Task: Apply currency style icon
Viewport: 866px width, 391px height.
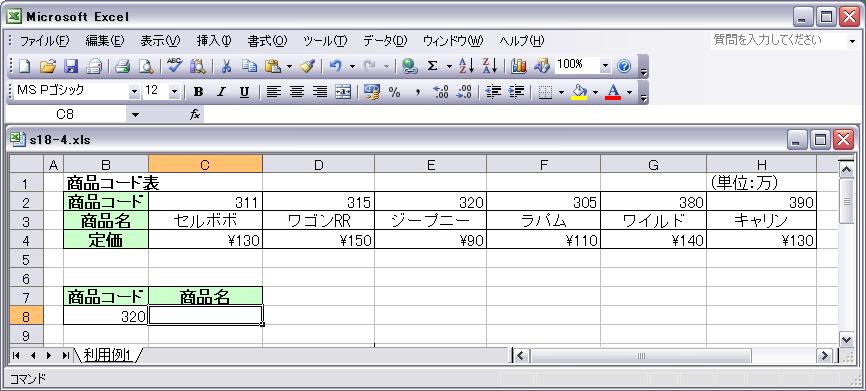Action: point(372,92)
